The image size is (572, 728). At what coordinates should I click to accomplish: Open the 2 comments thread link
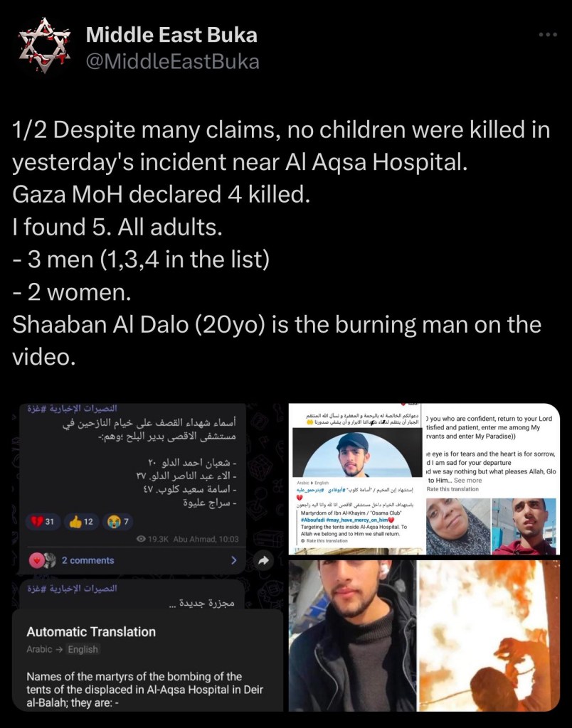[x=88, y=560]
